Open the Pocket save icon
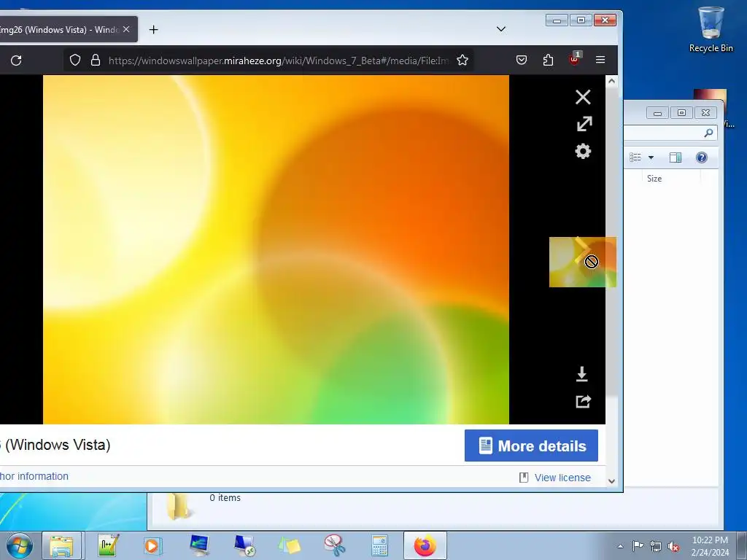 [522, 60]
